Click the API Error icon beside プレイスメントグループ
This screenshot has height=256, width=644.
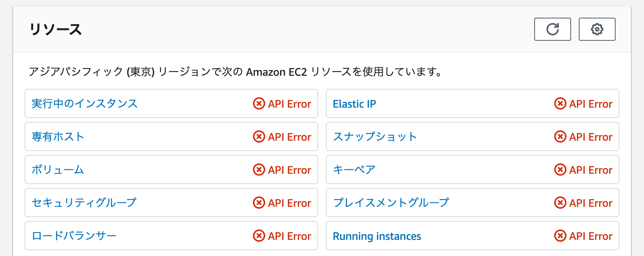click(x=560, y=203)
